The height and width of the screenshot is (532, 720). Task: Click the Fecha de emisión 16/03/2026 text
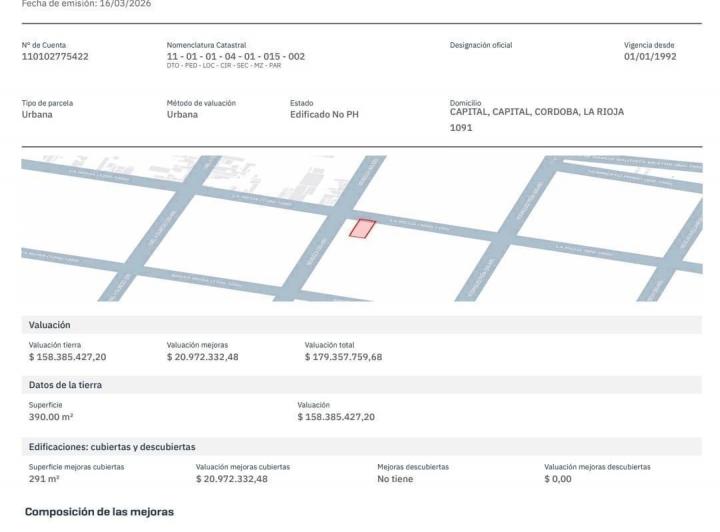[x=86, y=4]
